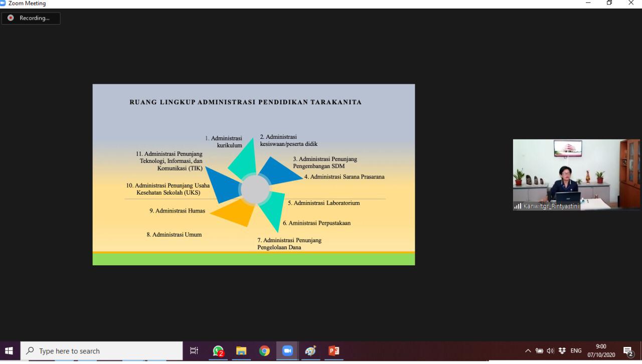Screen dimensions: 642x364
Task: Open clock showing 9:00 07/10/2020
Action: click(x=601, y=351)
